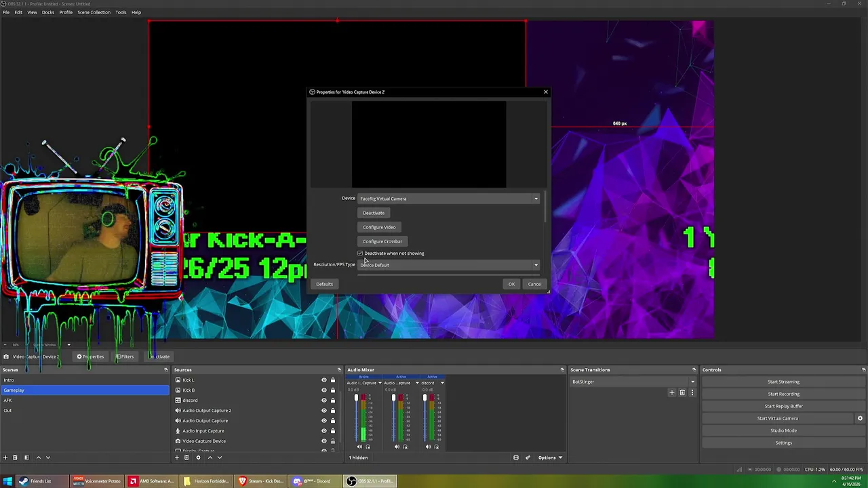Pop out the Audio Mixer dock icon

(562, 370)
